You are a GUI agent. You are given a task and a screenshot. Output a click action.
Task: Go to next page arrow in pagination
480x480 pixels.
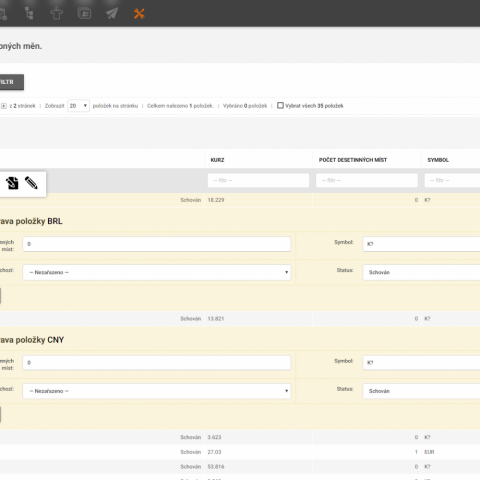pos(4,106)
